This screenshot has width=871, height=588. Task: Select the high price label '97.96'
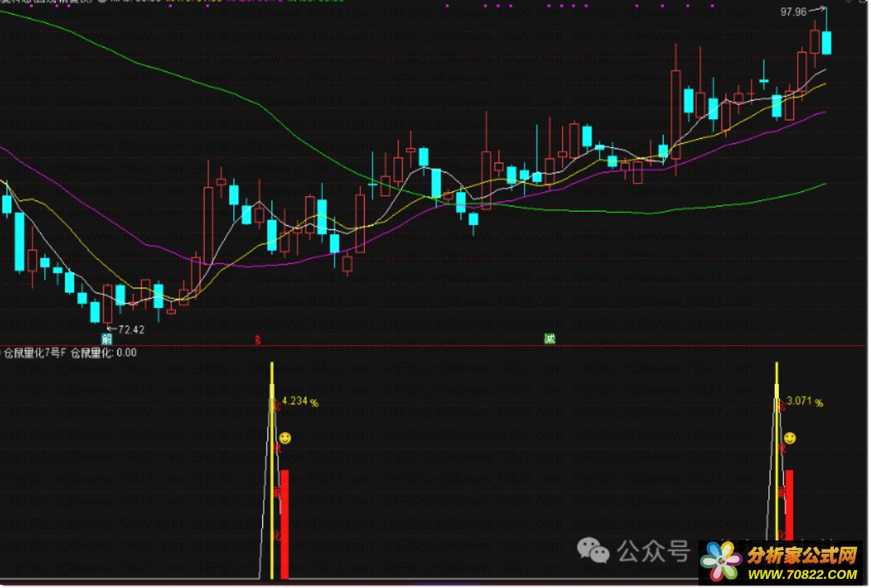[x=793, y=11]
